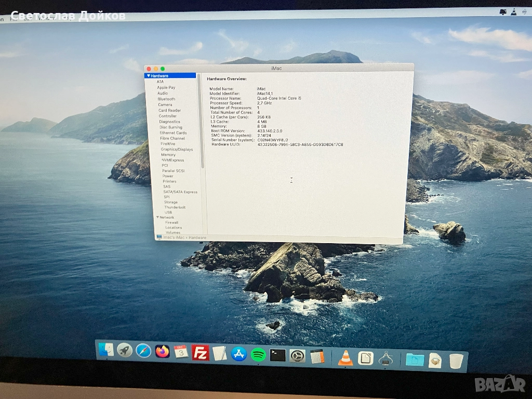Click Firewall under Network
This screenshot has width=532, height=399.
coord(171,222)
